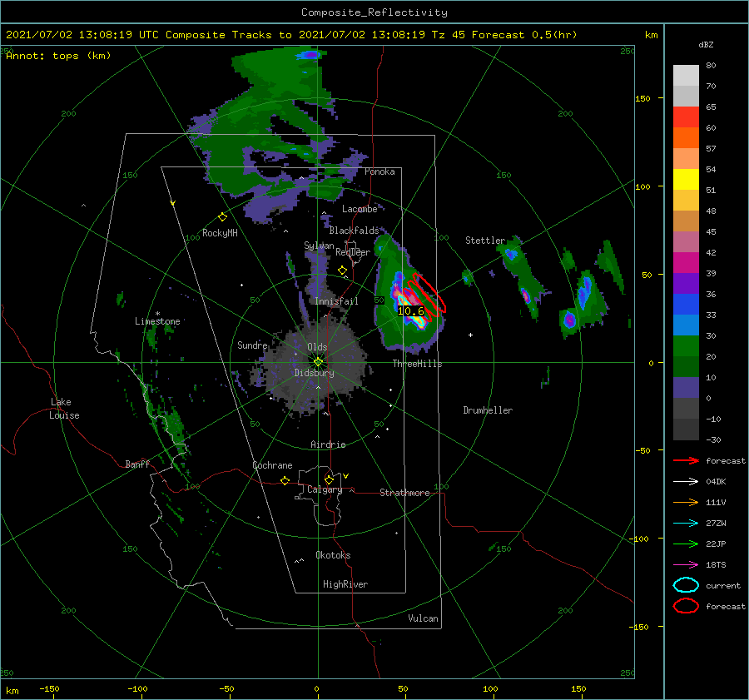This screenshot has height=700, width=749.
Task: Click the Sundre city label
Action: pyautogui.click(x=252, y=345)
